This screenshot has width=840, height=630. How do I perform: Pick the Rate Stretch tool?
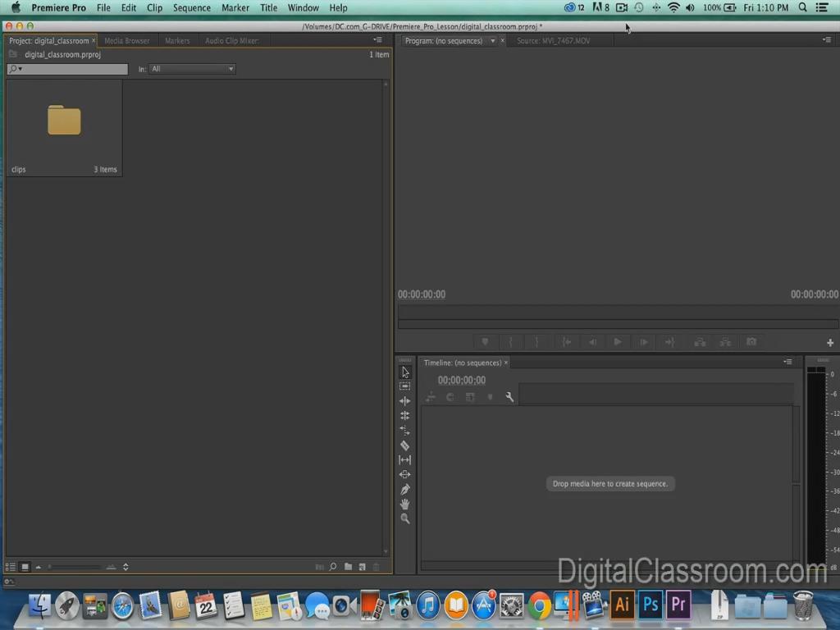coord(405,430)
